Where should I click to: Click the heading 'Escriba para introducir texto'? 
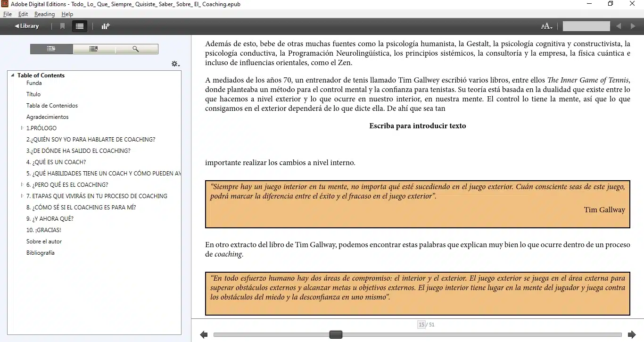pos(418,126)
